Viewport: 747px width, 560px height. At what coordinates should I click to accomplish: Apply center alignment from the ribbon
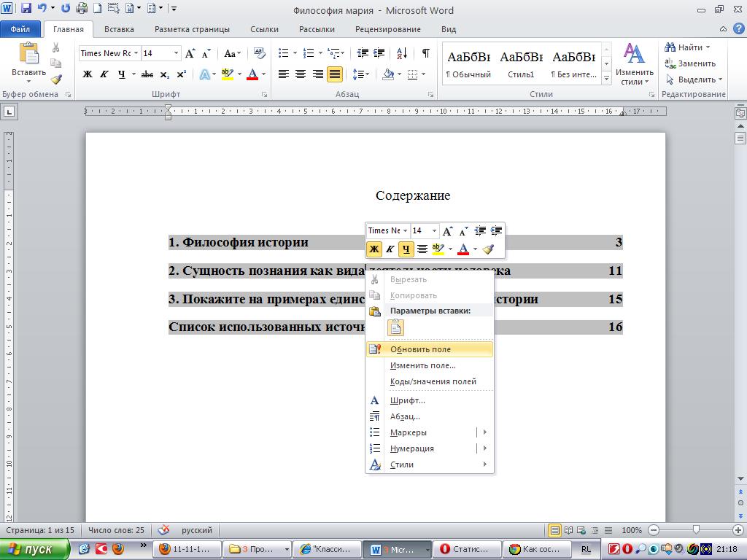tap(301, 74)
